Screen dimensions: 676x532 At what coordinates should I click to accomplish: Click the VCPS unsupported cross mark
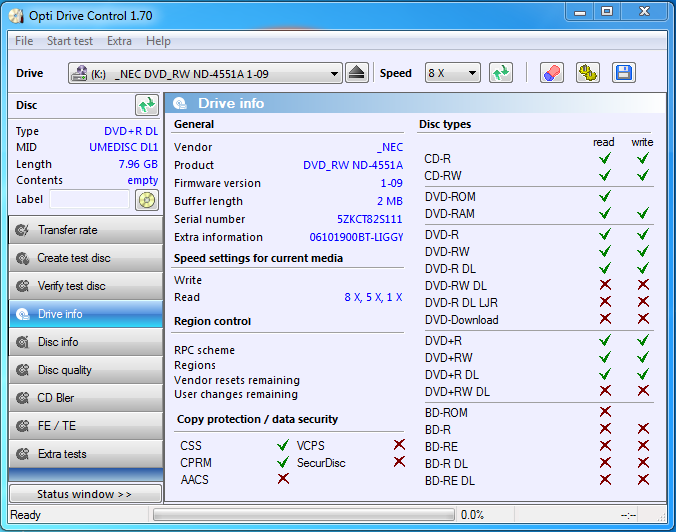click(399, 444)
